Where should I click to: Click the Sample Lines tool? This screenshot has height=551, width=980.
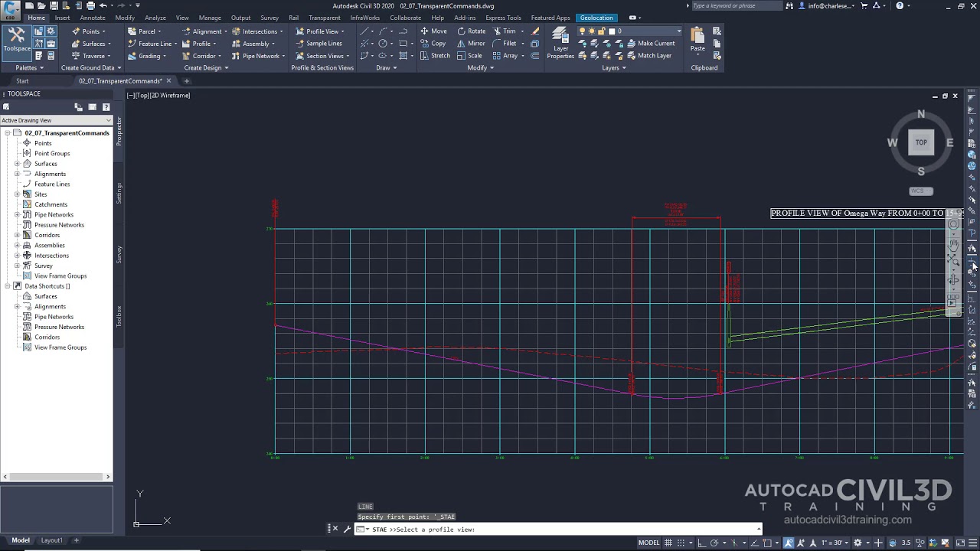318,44
